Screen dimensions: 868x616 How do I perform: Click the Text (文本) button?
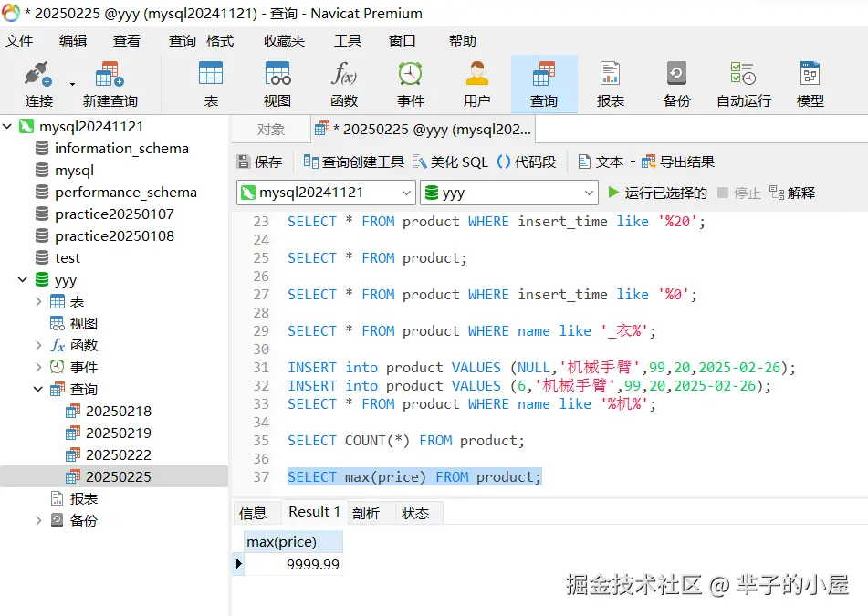601,162
